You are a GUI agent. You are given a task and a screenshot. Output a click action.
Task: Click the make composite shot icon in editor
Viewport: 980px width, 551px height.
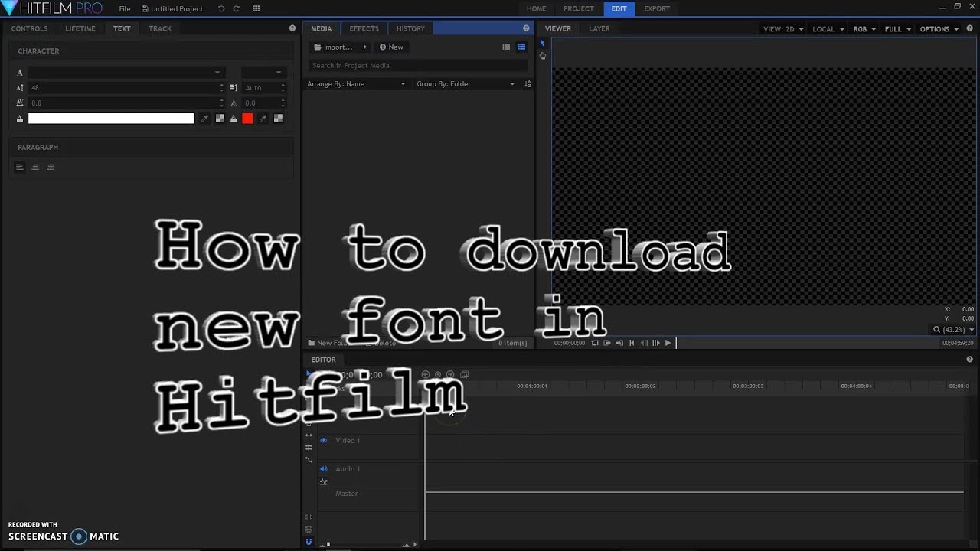point(464,375)
